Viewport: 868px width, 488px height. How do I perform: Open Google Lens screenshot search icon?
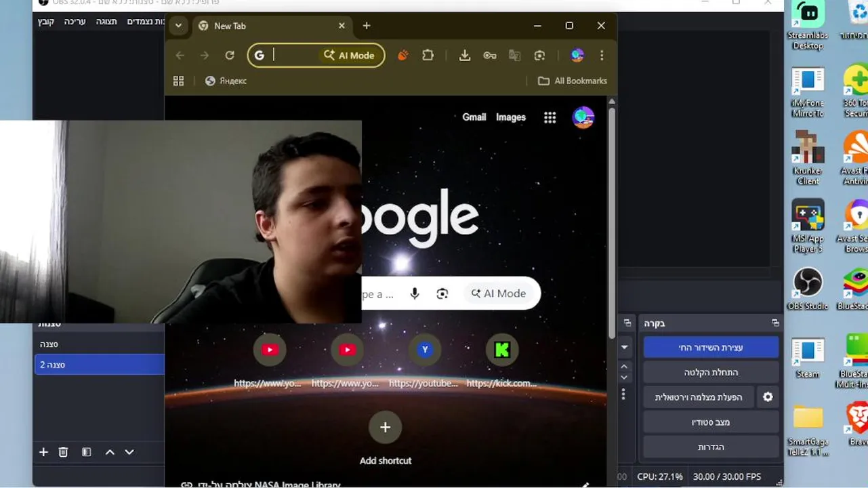pos(539,56)
